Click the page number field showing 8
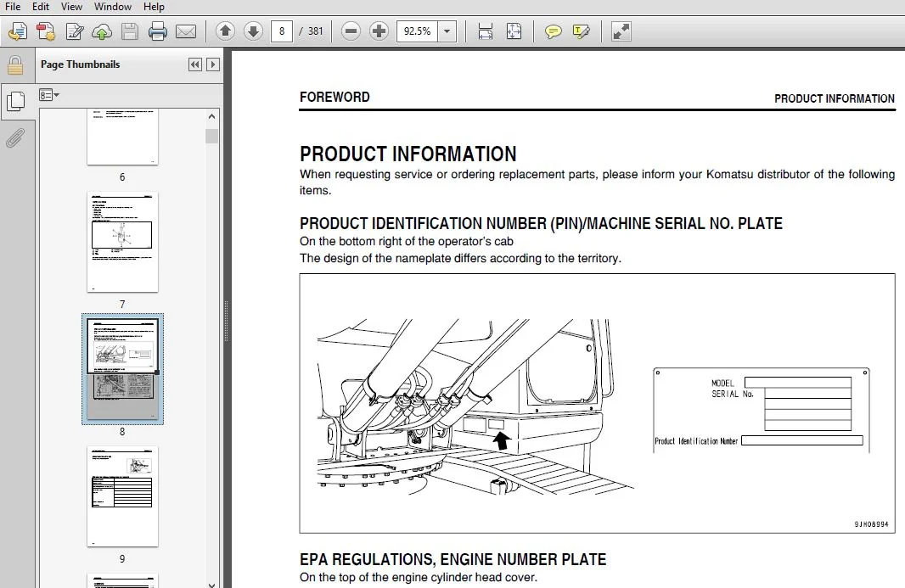905x588 pixels. [281, 31]
